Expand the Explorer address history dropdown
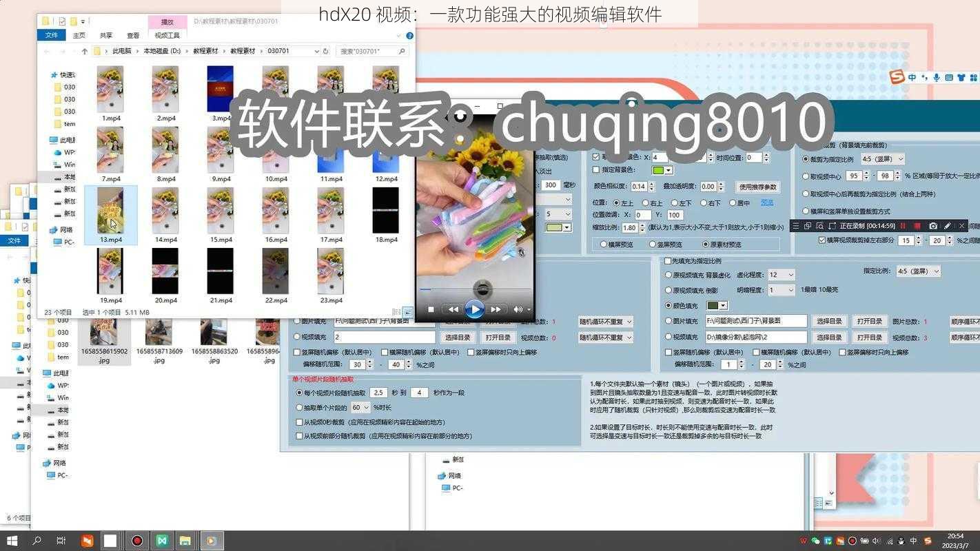The width and height of the screenshot is (980, 551). pyautogui.click(x=316, y=51)
